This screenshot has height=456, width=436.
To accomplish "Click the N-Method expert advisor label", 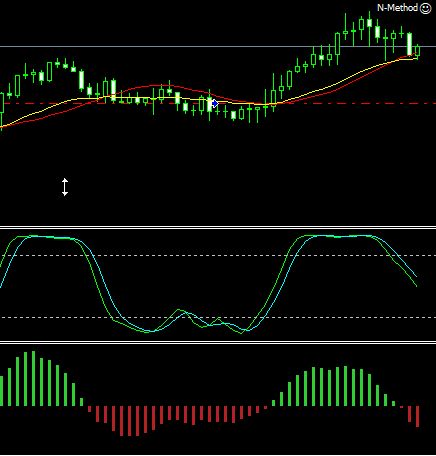I will 397,8.
